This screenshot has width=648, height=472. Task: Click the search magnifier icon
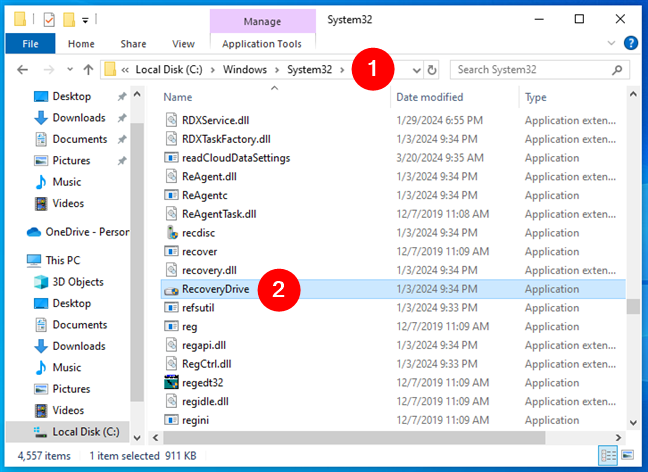click(x=617, y=70)
